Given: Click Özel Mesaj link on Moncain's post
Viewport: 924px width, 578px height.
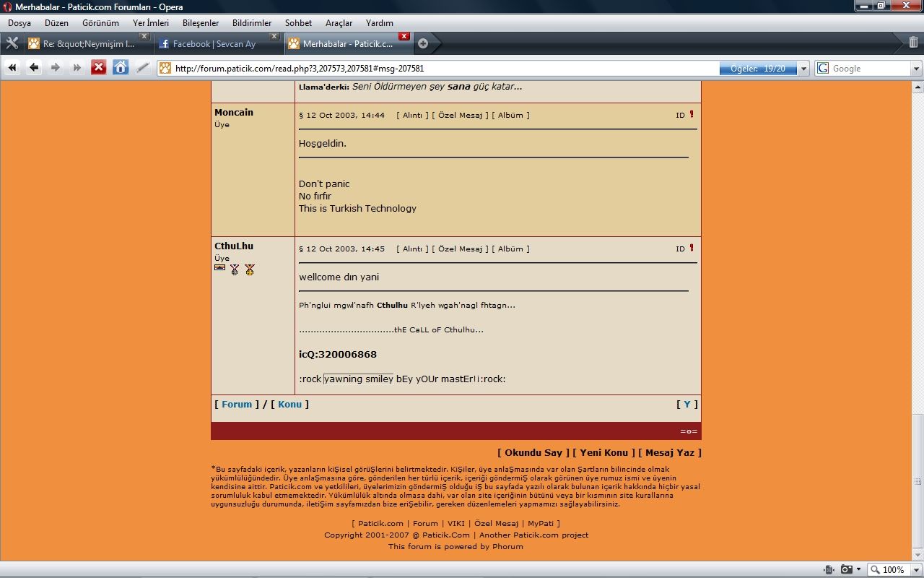Looking at the screenshot, I should click(460, 115).
